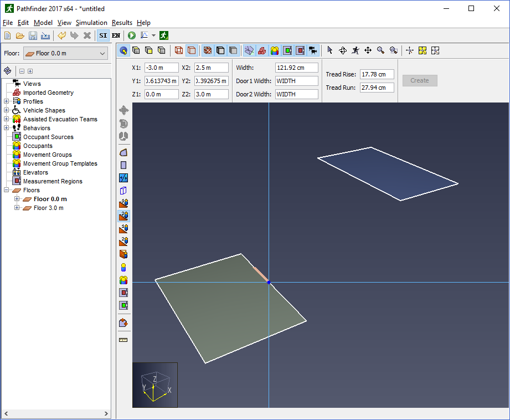Click the Measure Distance ruler tool
Image resolution: width=510 pixels, height=420 pixels.
coord(123,340)
